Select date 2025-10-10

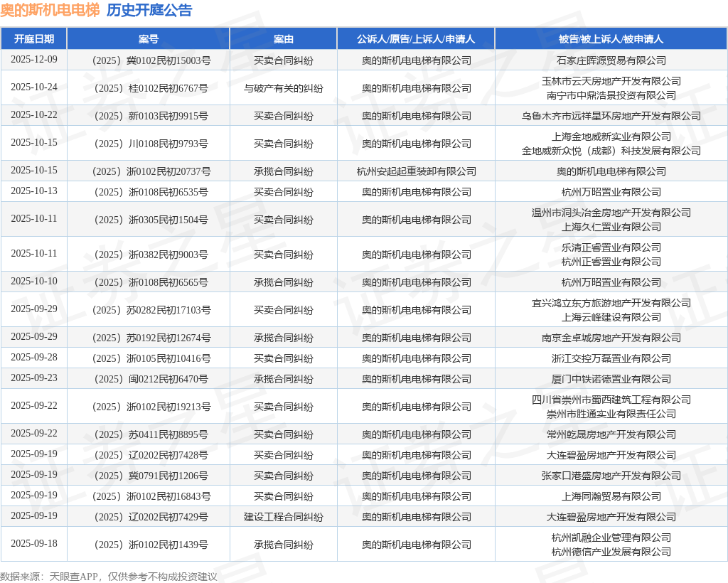click(34, 282)
